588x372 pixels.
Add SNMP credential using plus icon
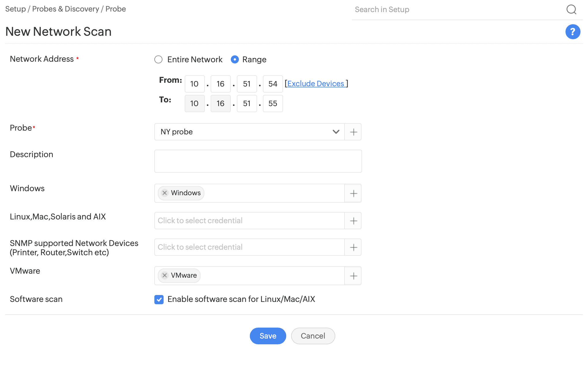tap(353, 247)
